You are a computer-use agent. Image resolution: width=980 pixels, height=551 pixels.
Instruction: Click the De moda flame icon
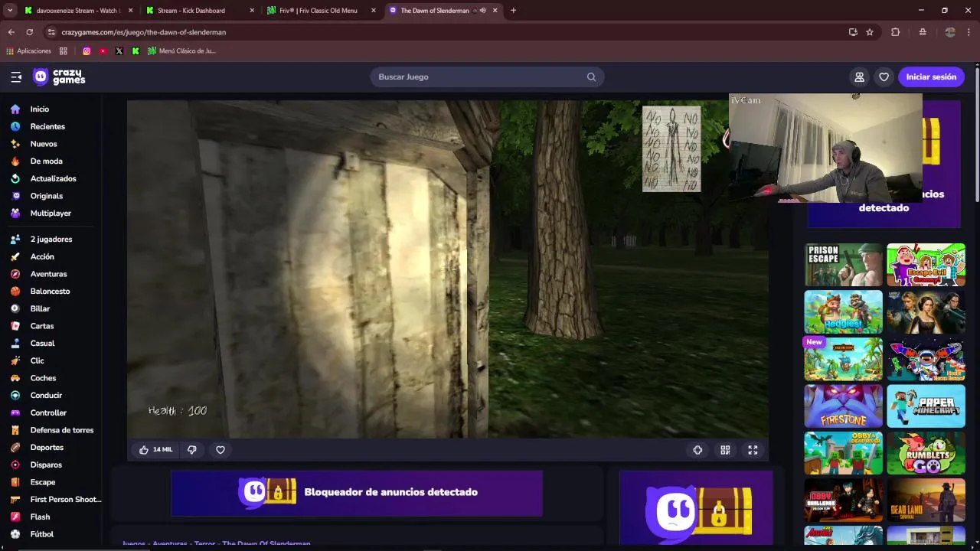15,161
